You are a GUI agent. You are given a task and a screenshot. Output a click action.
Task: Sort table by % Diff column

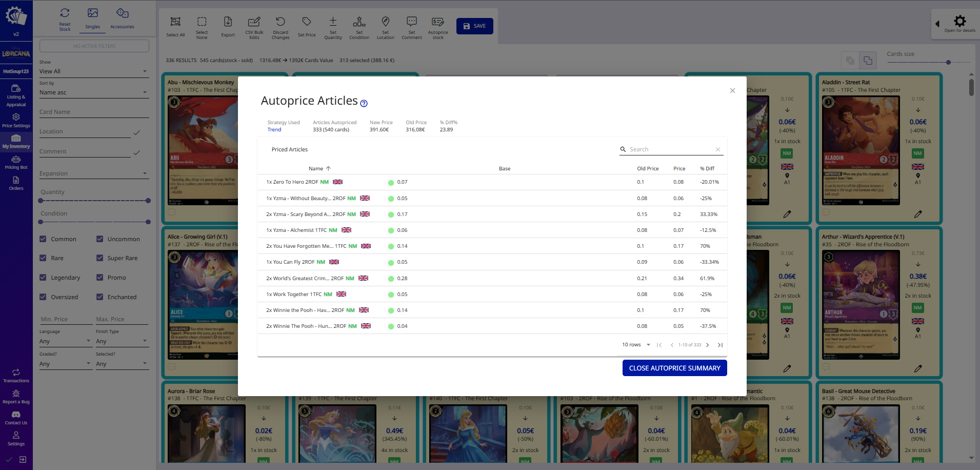click(707, 168)
